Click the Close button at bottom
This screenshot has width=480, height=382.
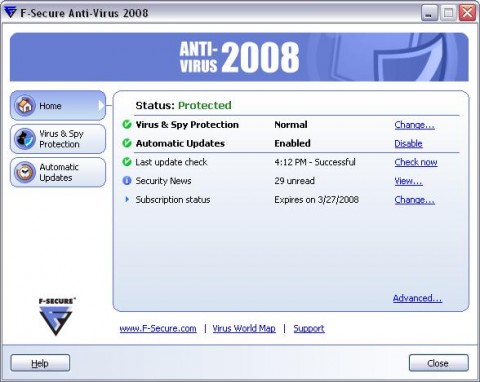pos(439,363)
